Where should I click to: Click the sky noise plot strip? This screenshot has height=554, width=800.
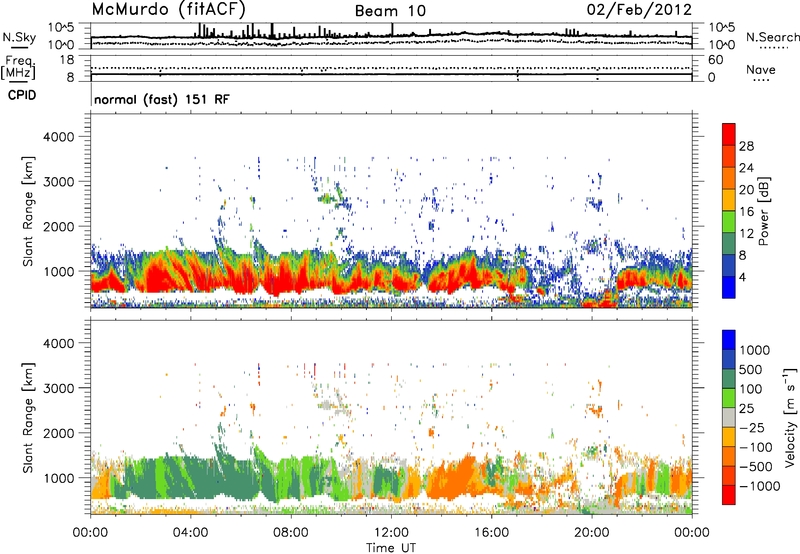(x=391, y=36)
